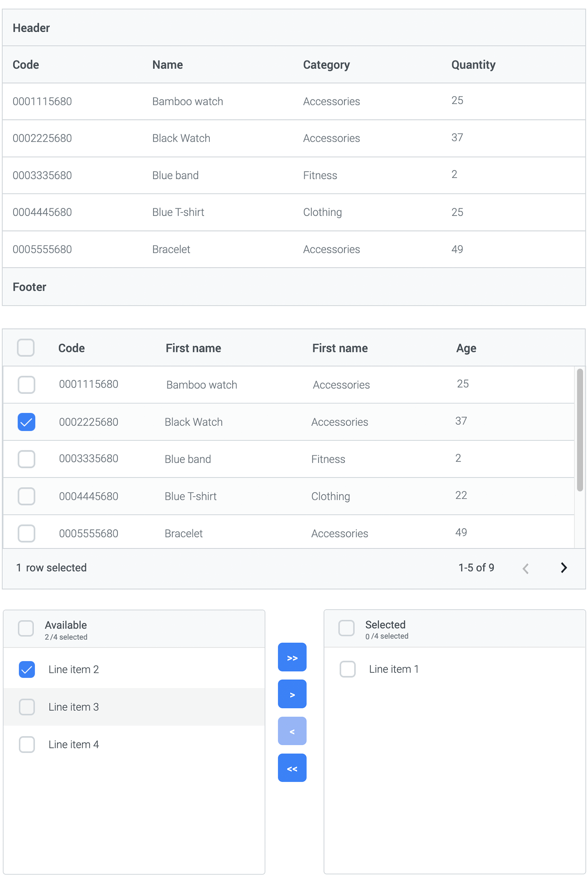Check the Blue T-shirt row checkbox in selectable table
This screenshot has height=890, width=588.
tap(26, 496)
